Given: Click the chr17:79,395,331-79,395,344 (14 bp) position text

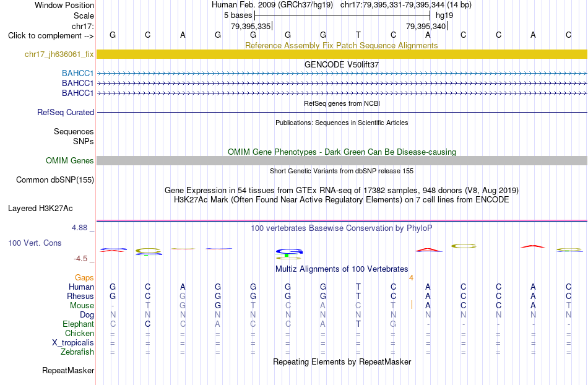Looking at the screenshot, I should click(406, 5).
